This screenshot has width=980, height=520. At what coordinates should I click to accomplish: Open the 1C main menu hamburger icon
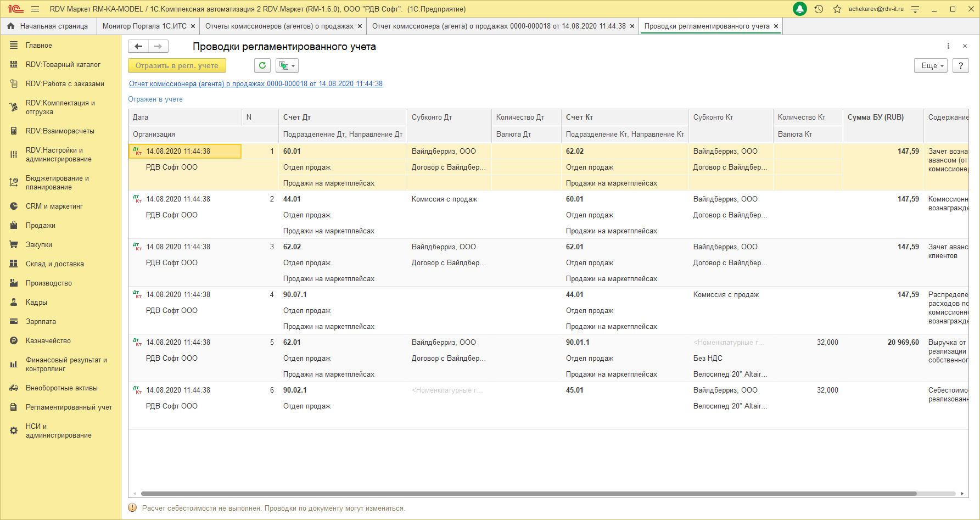click(35, 9)
